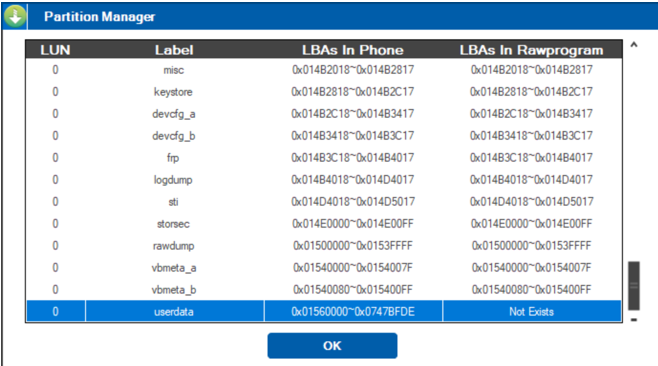The image size is (658, 366).
Task: Click the green download arrow app icon
Action: 15,16
